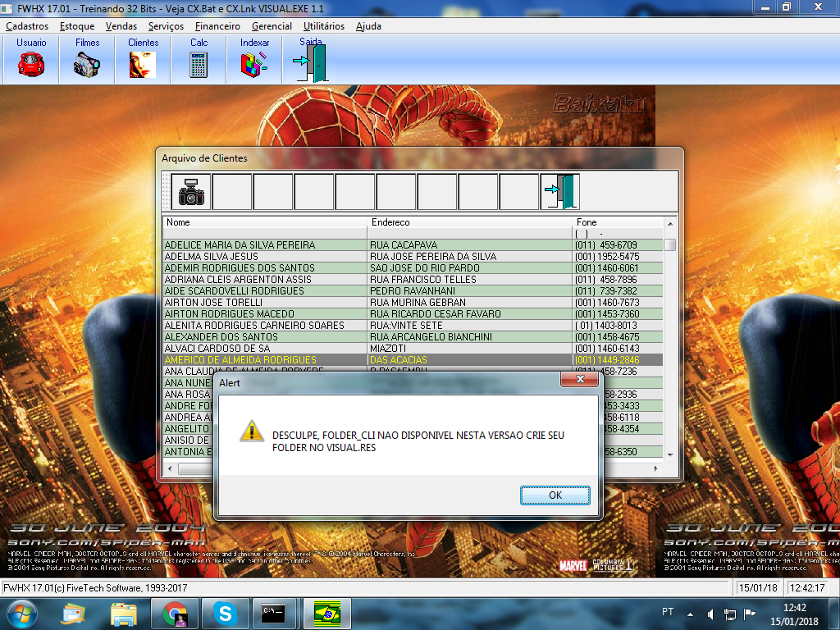Click the Indexar colorful blocks icon

pos(254,64)
